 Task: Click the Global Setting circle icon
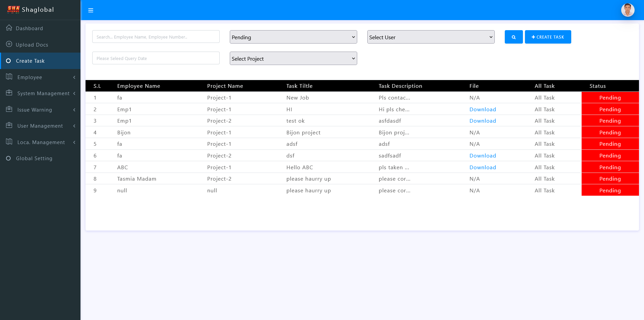[x=8, y=158]
